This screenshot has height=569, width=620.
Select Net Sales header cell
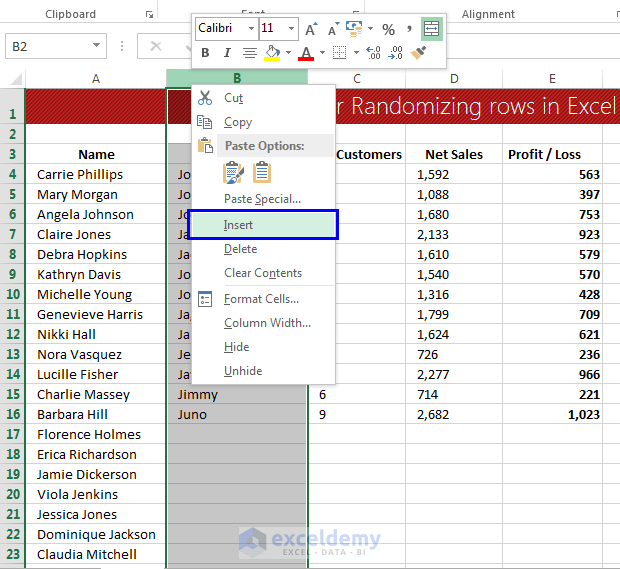point(454,154)
